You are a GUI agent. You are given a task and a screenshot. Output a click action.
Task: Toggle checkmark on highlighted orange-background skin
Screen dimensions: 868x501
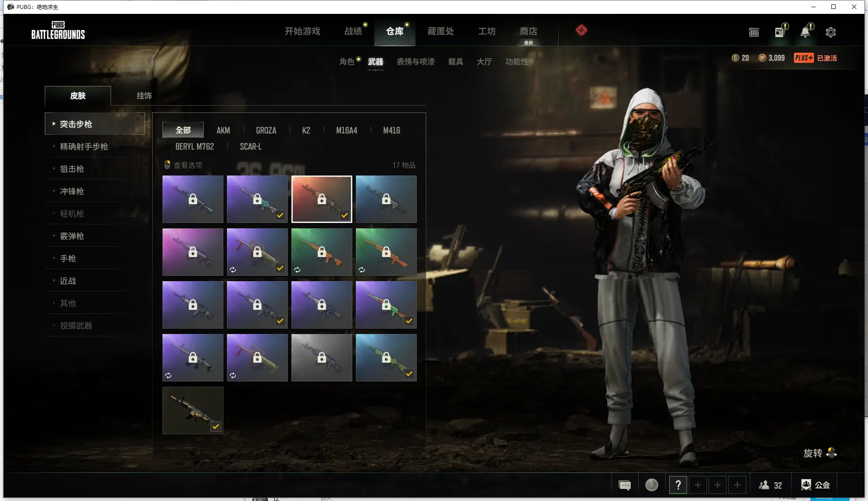point(345,215)
